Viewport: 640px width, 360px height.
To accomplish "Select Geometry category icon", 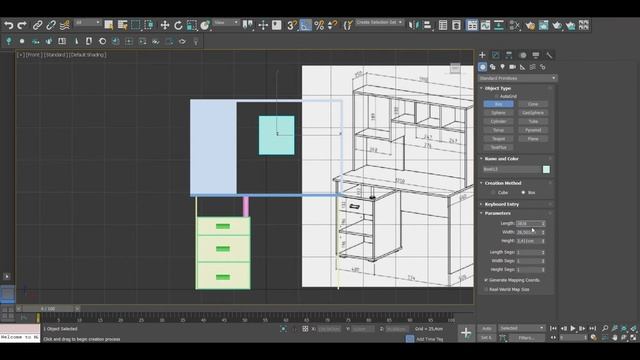I will (x=482, y=67).
